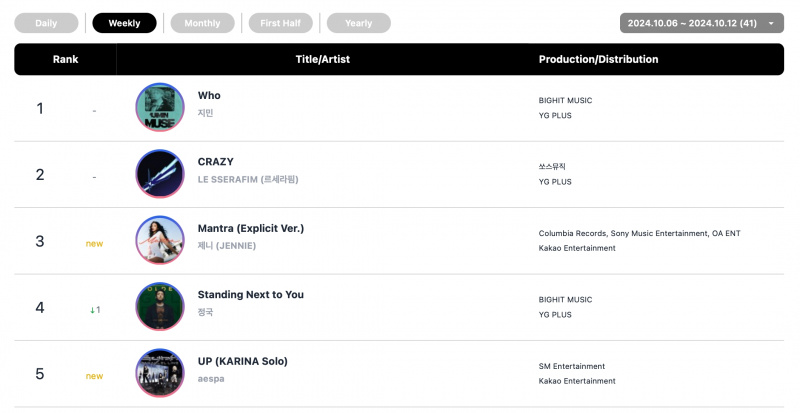Click the Rank column header
Viewport: 800px width, 413px height.
[x=65, y=59]
